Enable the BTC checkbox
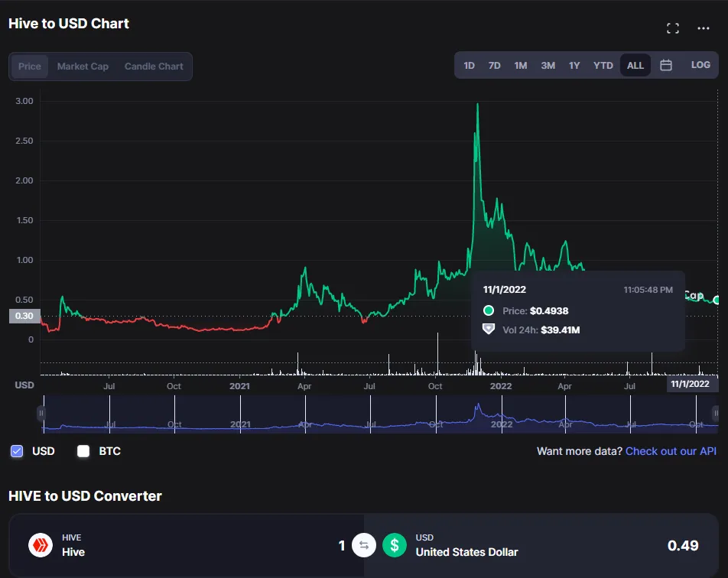The height and width of the screenshot is (578, 728). tap(83, 451)
